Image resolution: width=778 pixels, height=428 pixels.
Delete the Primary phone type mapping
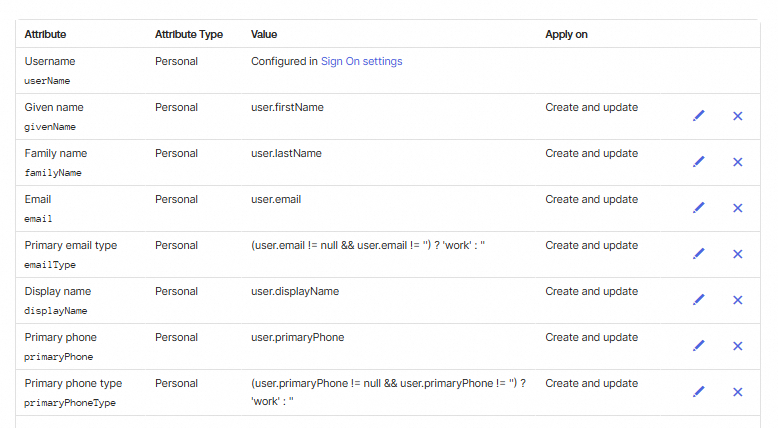tap(738, 392)
